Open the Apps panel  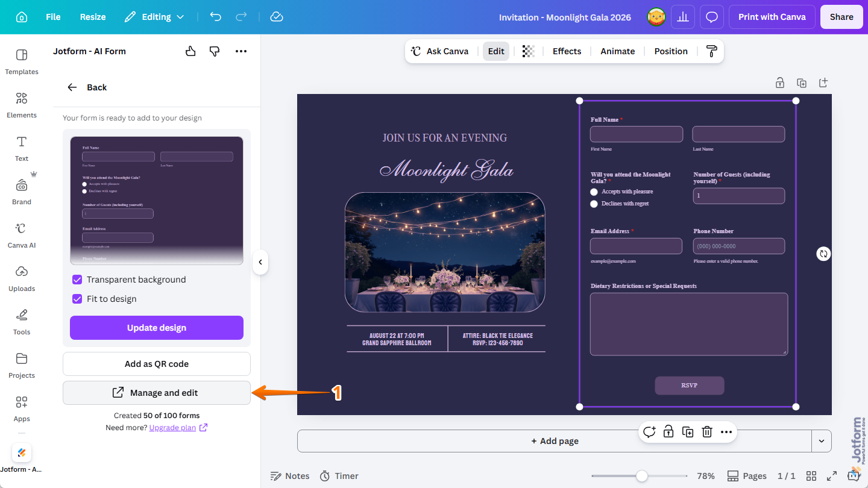22,409
